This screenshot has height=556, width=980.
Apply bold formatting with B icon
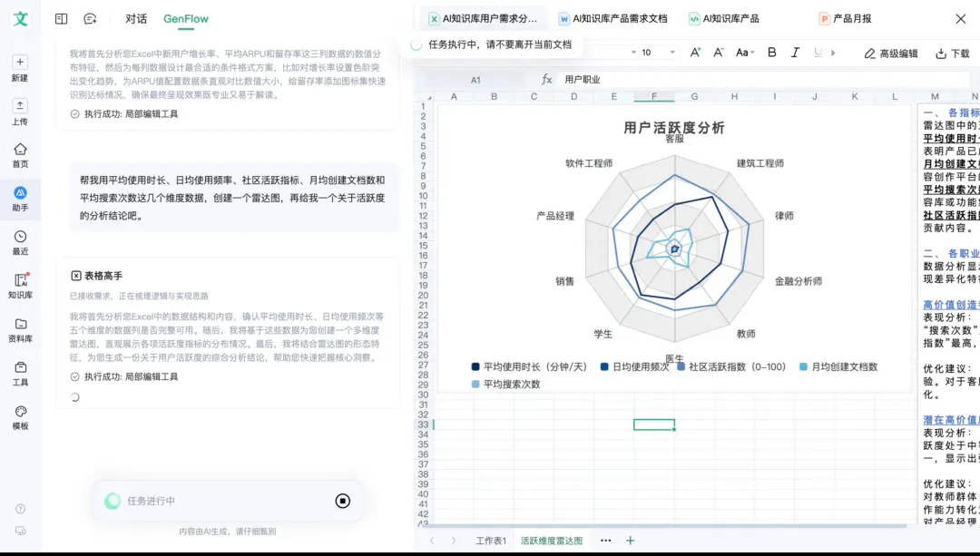(772, 53)
